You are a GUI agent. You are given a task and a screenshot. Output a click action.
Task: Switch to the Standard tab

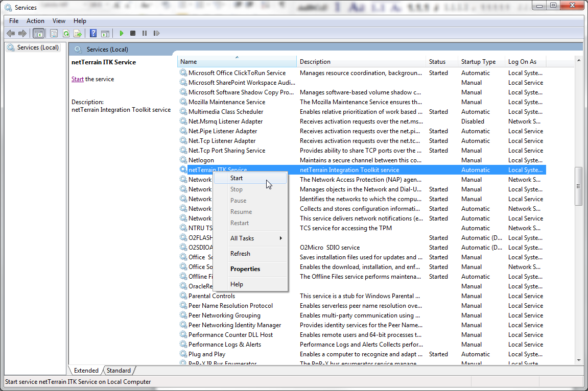click(x=119, y=371)
